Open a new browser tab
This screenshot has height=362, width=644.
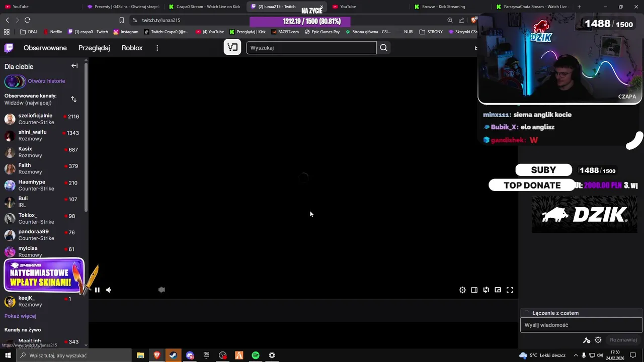[579, 7]
